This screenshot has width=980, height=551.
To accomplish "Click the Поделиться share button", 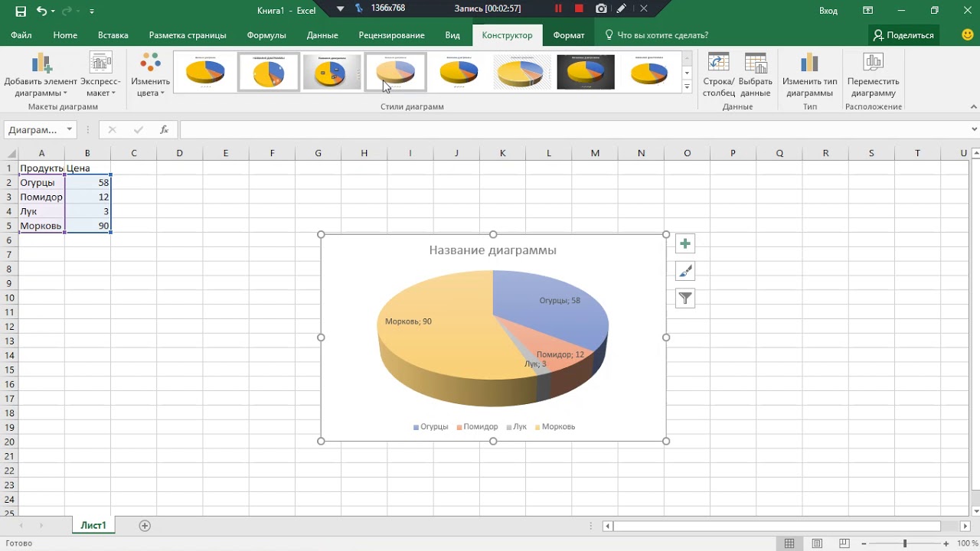I will click(904, 35).
